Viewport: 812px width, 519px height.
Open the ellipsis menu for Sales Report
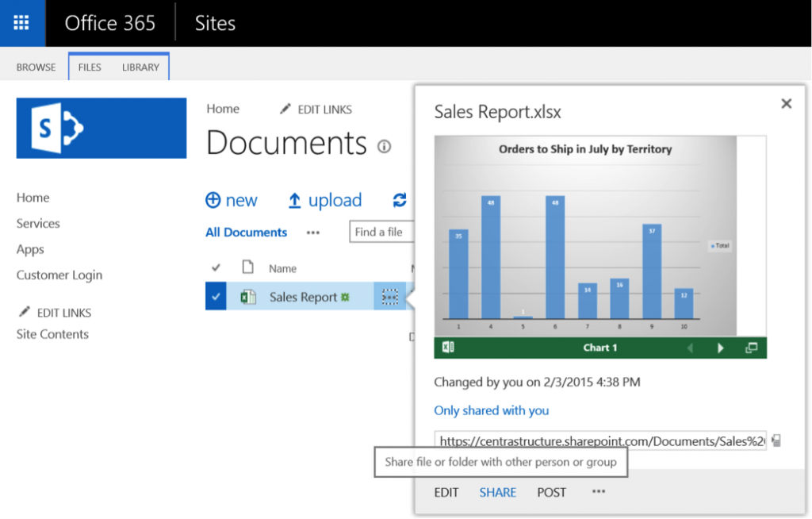389,297
